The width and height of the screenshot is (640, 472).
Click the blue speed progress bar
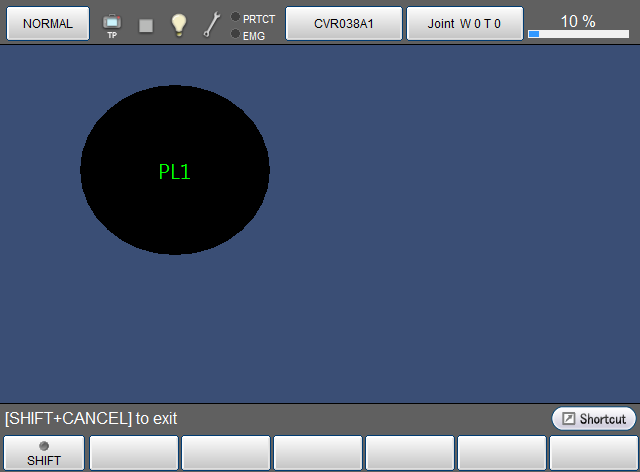click(x=578, y=34)
